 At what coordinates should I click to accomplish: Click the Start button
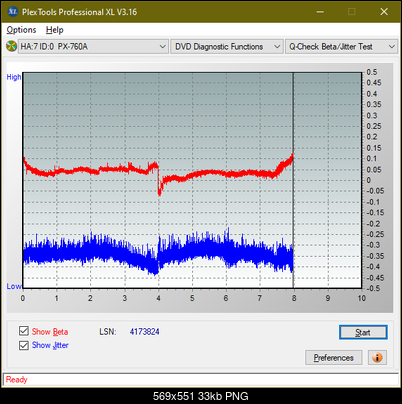363,332
